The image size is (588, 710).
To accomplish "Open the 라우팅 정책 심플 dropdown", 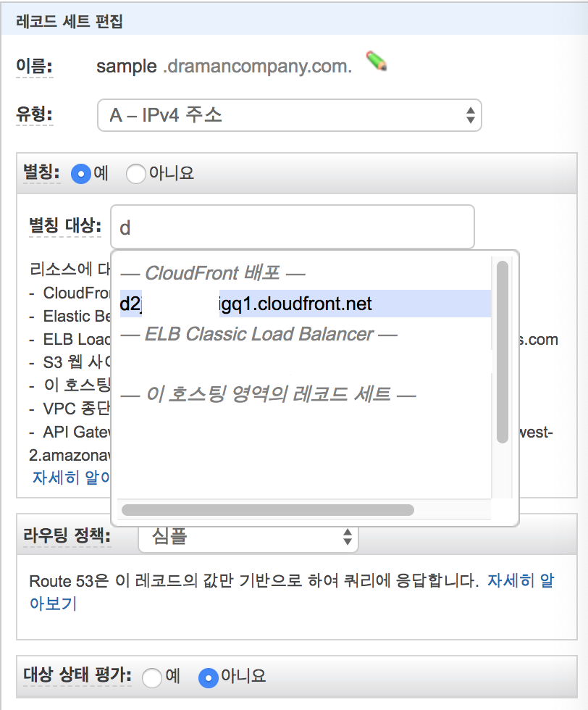I will [248, 537].
